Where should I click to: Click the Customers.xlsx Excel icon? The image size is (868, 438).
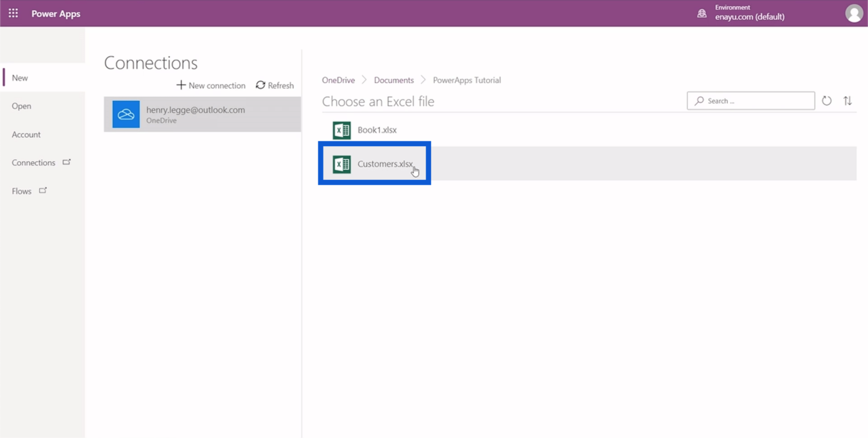coord(342,164)
